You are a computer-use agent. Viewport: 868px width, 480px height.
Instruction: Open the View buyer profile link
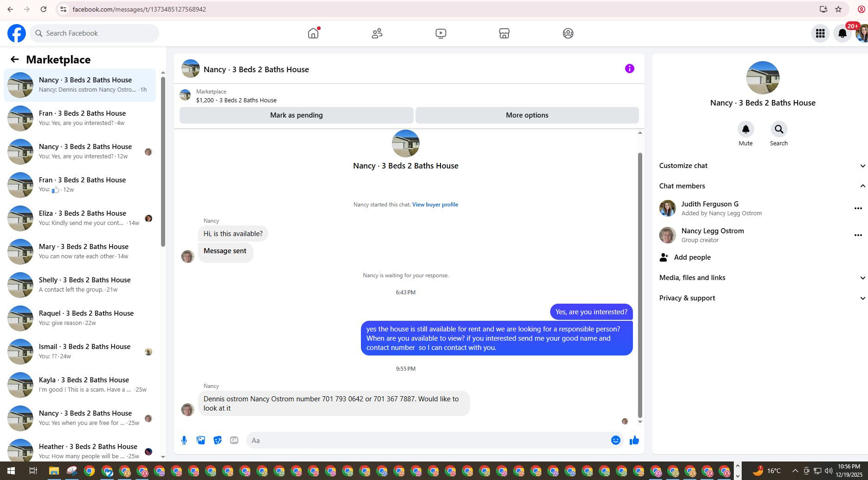435,205
